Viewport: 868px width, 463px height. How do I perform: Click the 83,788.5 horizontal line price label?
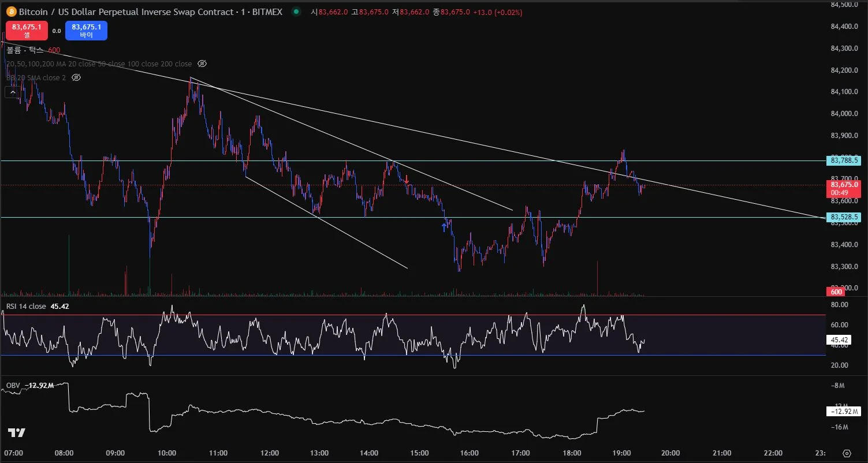pos(844,160)
